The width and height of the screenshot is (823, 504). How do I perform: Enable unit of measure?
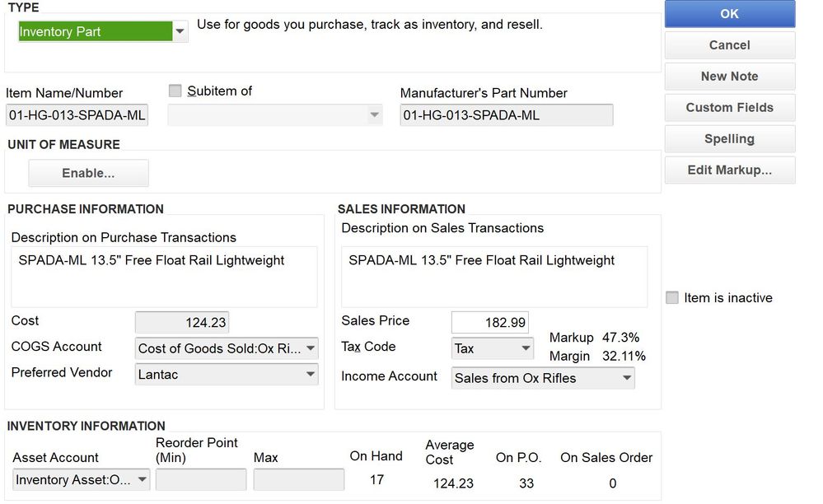(x=88, y=174)
